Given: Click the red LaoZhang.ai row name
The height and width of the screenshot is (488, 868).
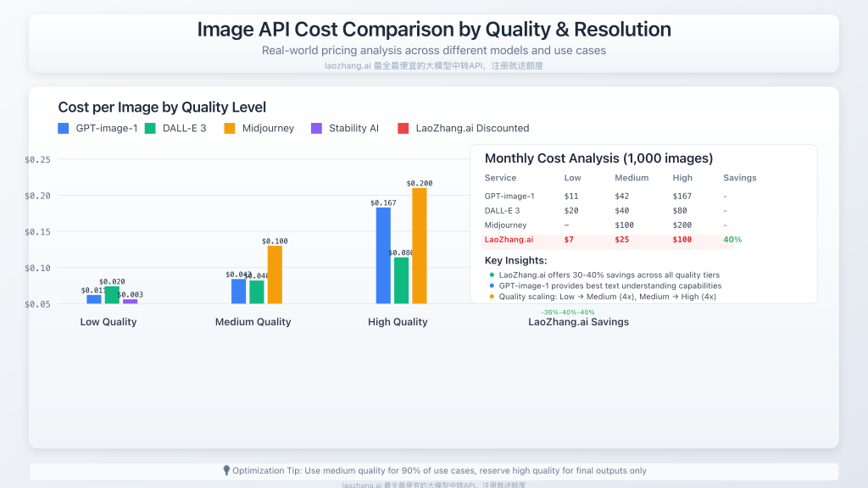Looking at the screenshot, I should pos(509,240).
